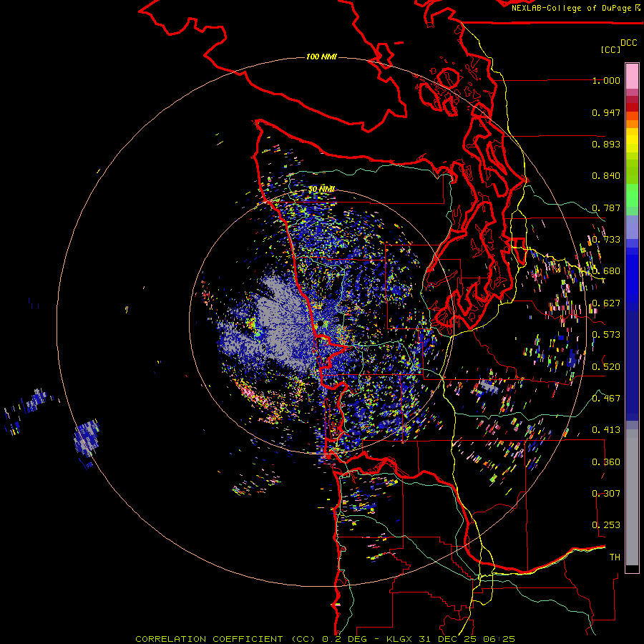The width and height of the screenshot is (644, 644).
Task: Pick the black TH segment of color bar
Action: point(632,568)
